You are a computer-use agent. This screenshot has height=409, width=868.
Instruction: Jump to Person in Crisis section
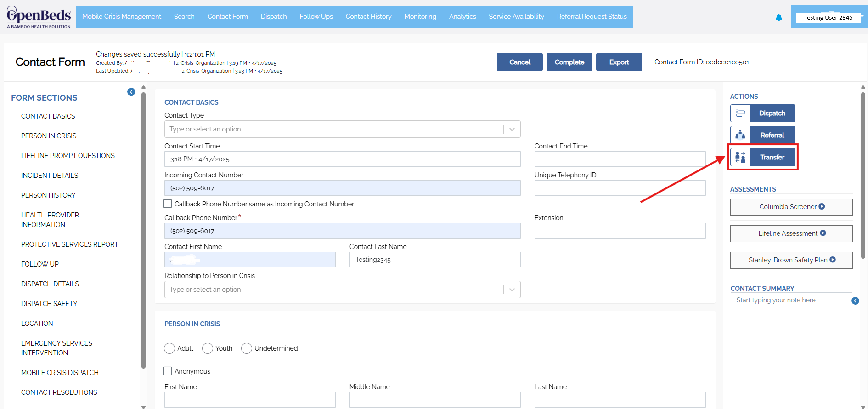click(49, 136)
